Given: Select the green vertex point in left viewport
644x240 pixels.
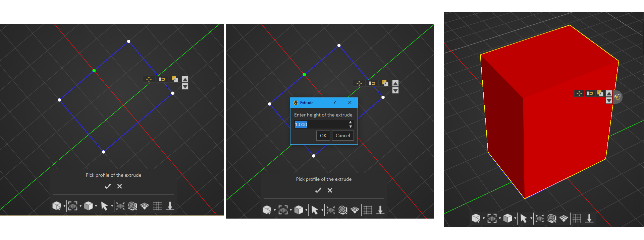Looking at the screenshot, I should (x=94, y=71).
